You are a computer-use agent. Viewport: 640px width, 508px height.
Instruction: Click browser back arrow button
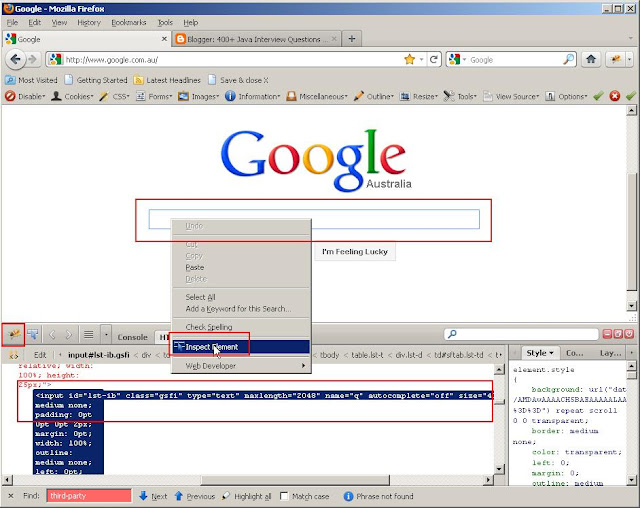15,60
